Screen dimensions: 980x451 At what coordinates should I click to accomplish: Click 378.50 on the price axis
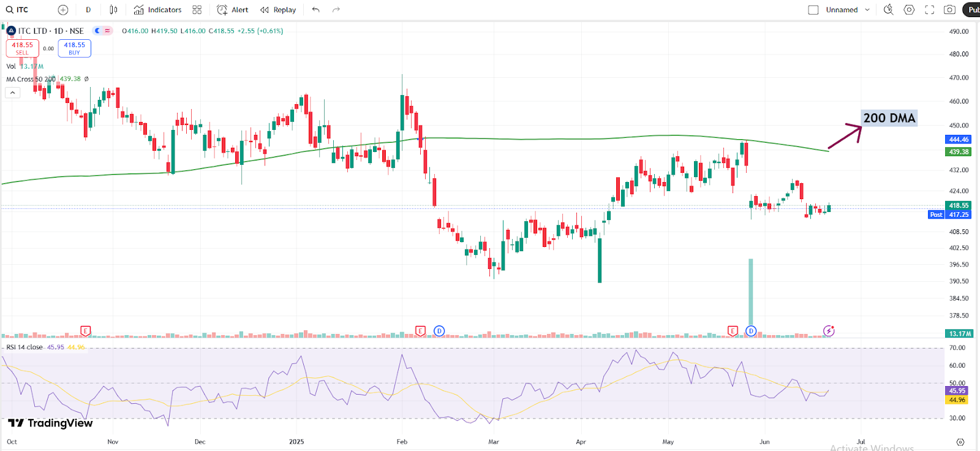coord(959,316)
